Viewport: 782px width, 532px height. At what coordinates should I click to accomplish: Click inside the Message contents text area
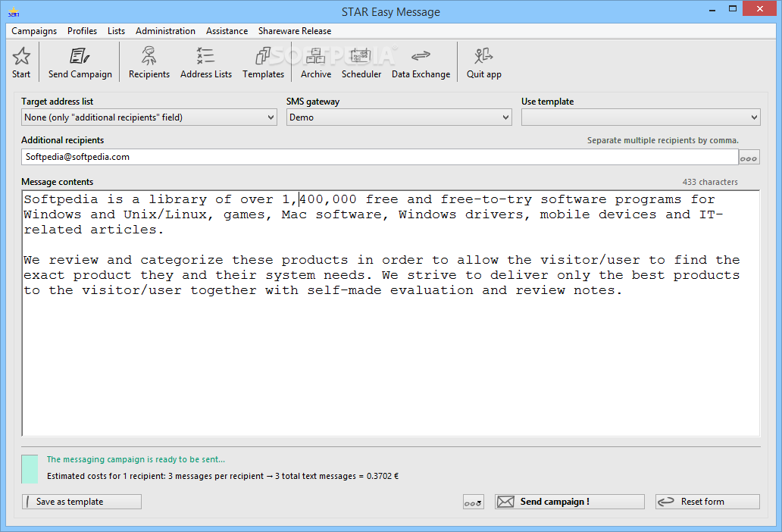point(390,313)
